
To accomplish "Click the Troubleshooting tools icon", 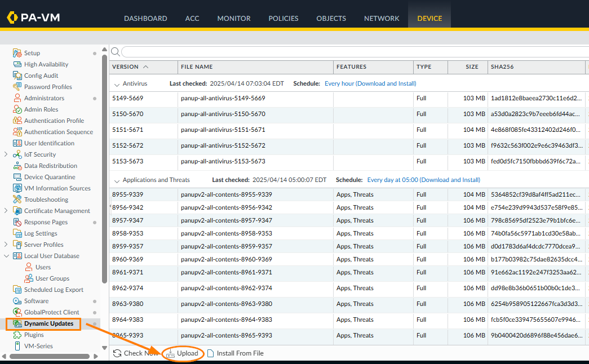I will (17, 199).
